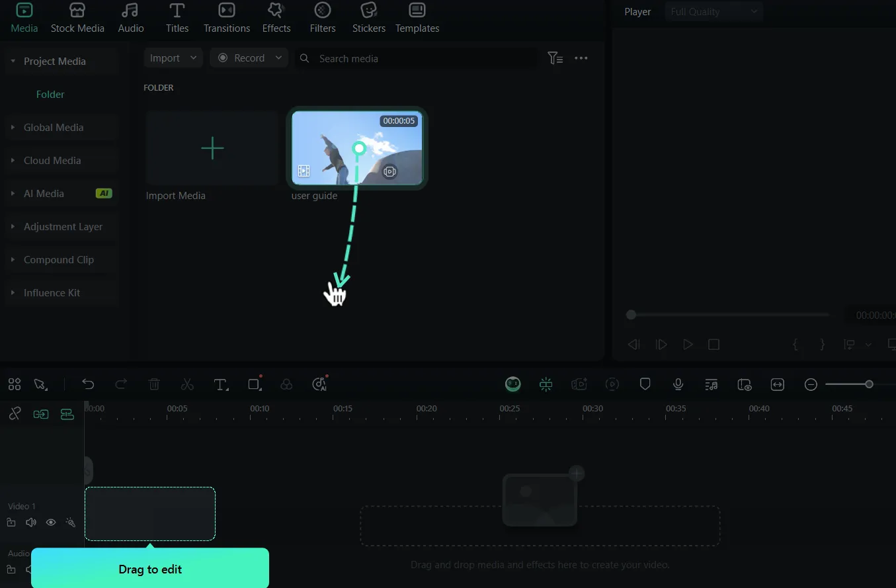896x588 pixels.
Task: Click the Add Marker shield icon
Action: [x=645, y=384]
